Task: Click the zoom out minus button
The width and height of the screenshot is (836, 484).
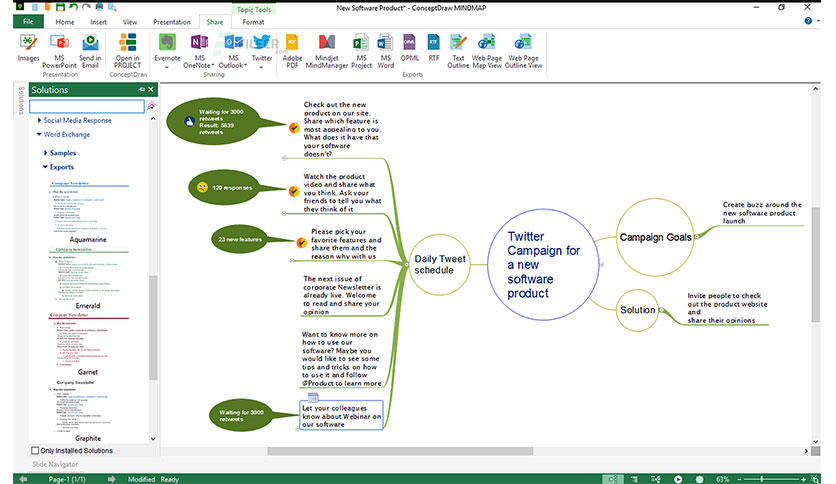Action: (x=739, y=479)
